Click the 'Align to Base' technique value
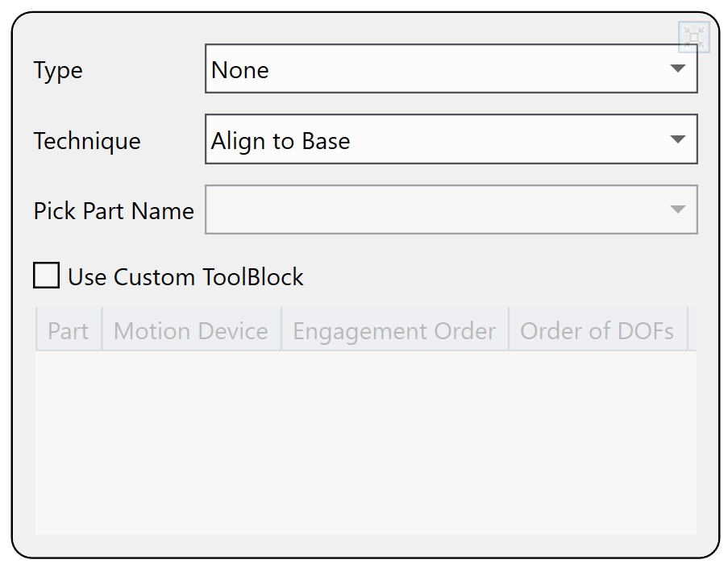The image size is (728, 568). 281,141
